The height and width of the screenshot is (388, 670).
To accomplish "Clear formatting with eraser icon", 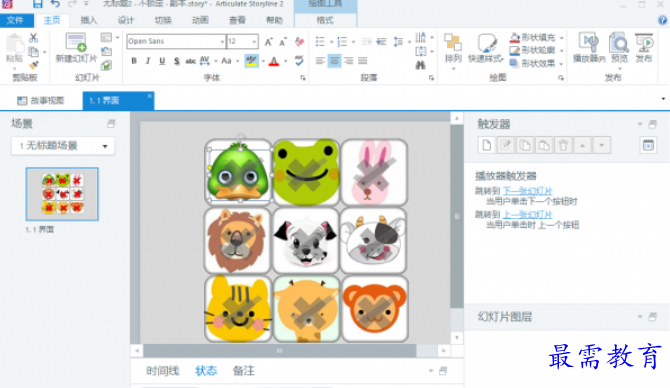I will pos(300,41).
